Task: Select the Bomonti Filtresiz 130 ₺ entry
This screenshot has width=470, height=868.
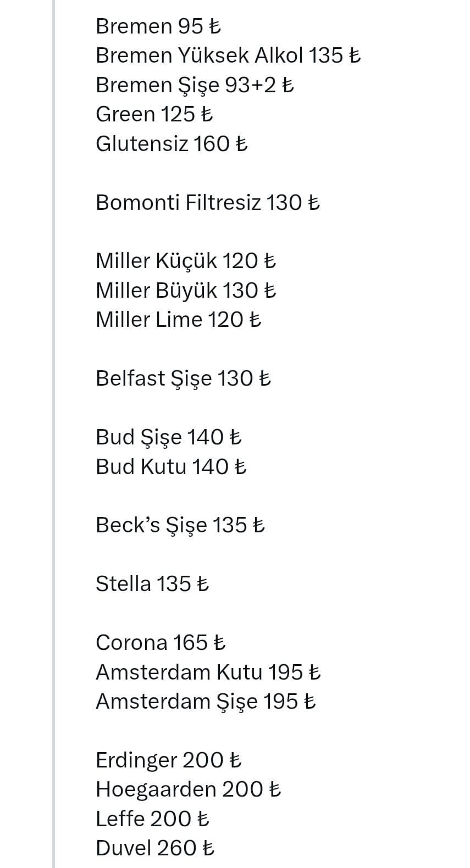Action: click(208, 203)
